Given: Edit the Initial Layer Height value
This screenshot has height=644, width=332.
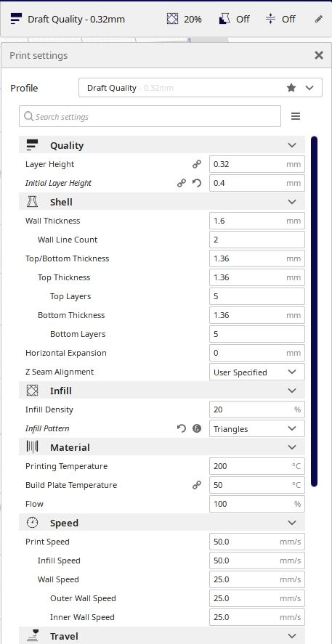Looking at the screenshot, I should point(257,183).
